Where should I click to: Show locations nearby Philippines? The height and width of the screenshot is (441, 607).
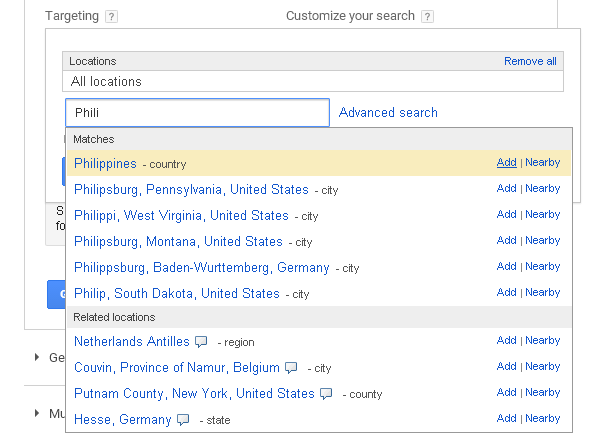point(542,163)
